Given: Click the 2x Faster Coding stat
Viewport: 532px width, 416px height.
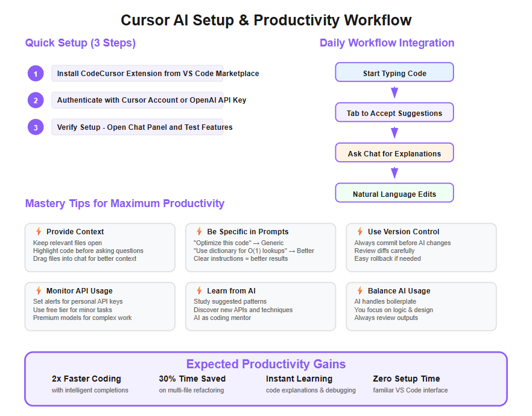Looking at the screenshot, I should click(x=86, y=379).
